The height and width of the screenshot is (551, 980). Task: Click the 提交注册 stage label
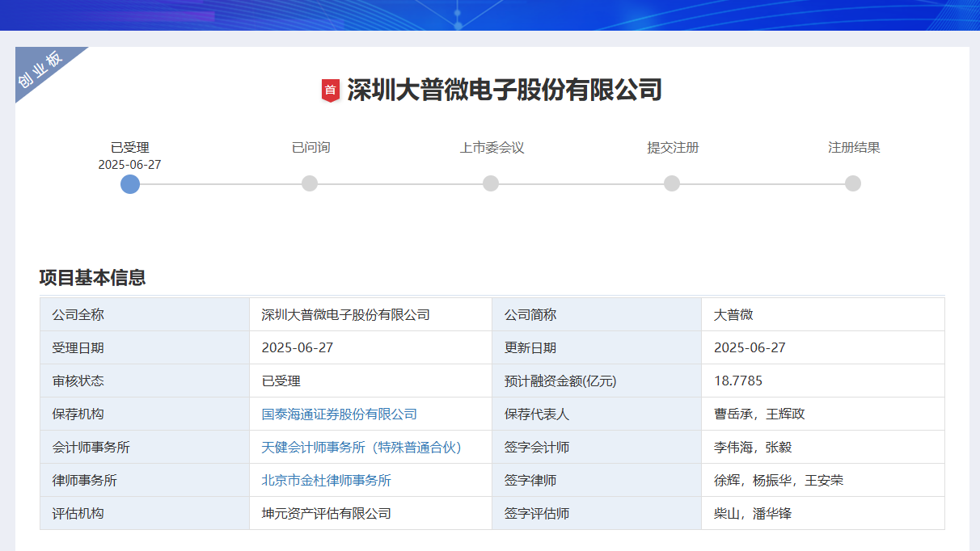[x=673, y=148]
